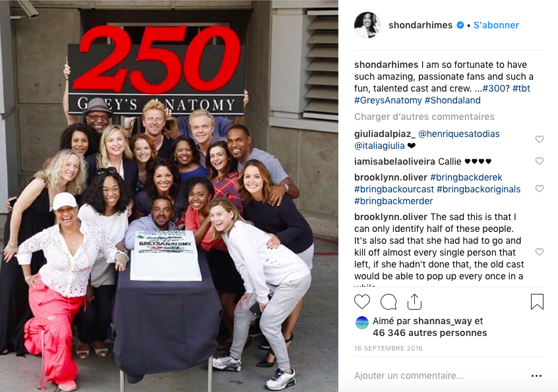Open the comment bubble icon

388,302
